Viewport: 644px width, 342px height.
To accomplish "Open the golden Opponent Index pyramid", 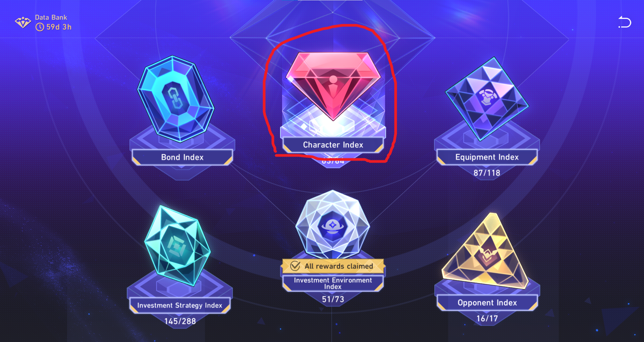I will [485, 250].
